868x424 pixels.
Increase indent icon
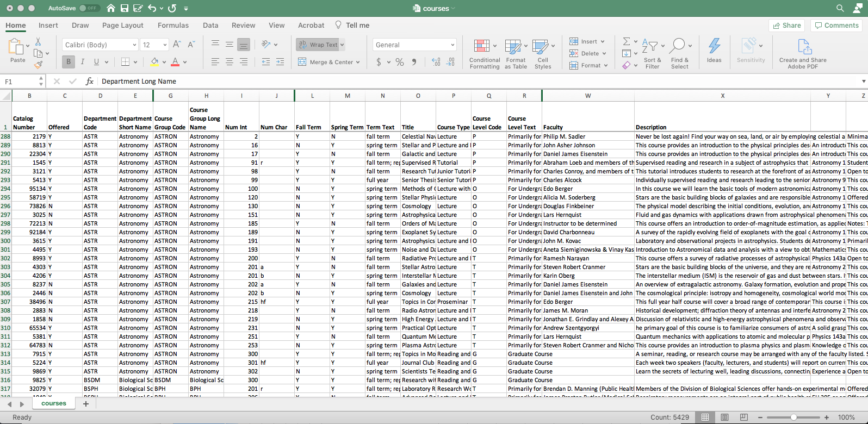pyautogui.click(x=280, y=62)
